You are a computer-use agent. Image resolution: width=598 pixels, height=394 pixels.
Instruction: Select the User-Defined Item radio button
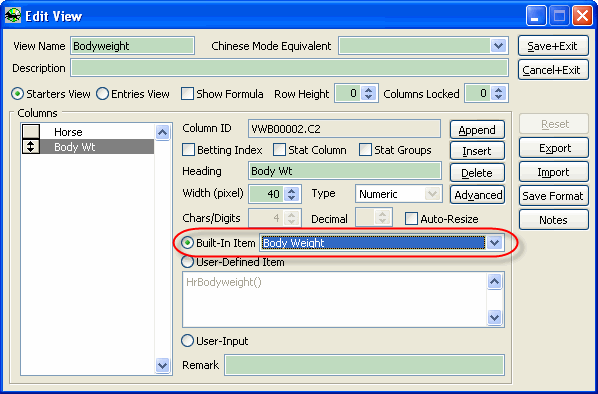(x=187, y=262)
